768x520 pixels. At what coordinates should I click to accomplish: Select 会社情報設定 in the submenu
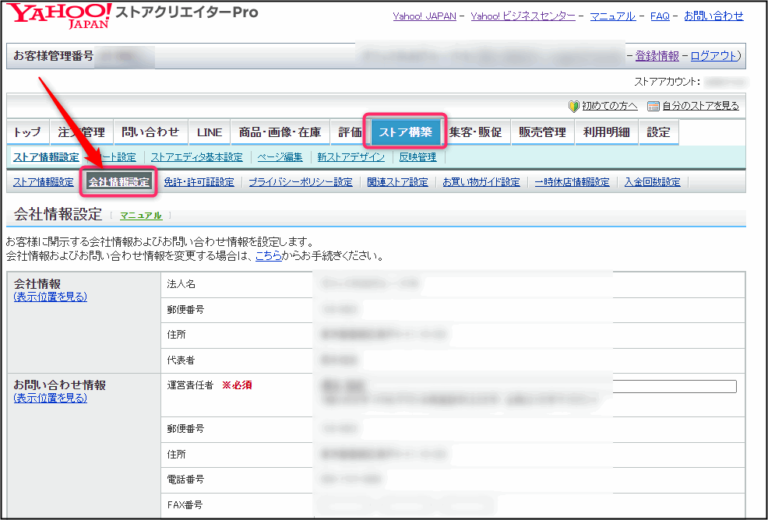point(119,182)
